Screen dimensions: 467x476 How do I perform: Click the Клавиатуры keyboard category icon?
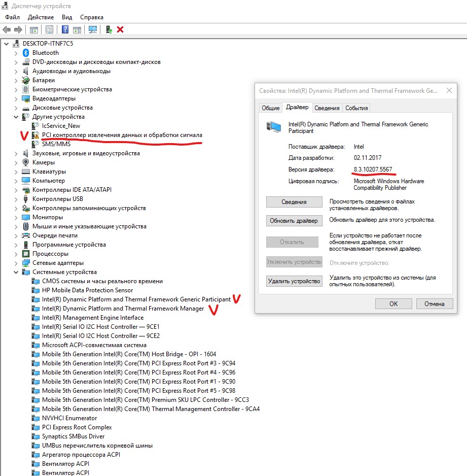26,172
